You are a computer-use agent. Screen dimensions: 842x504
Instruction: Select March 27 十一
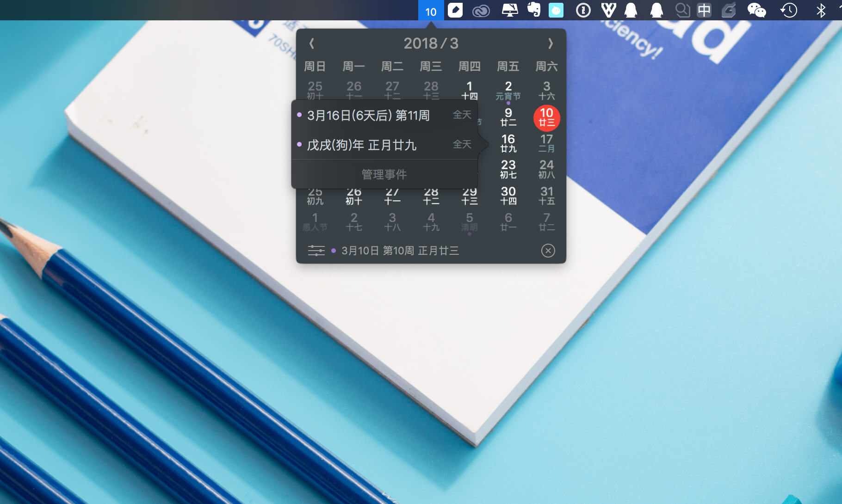[392, 197]
